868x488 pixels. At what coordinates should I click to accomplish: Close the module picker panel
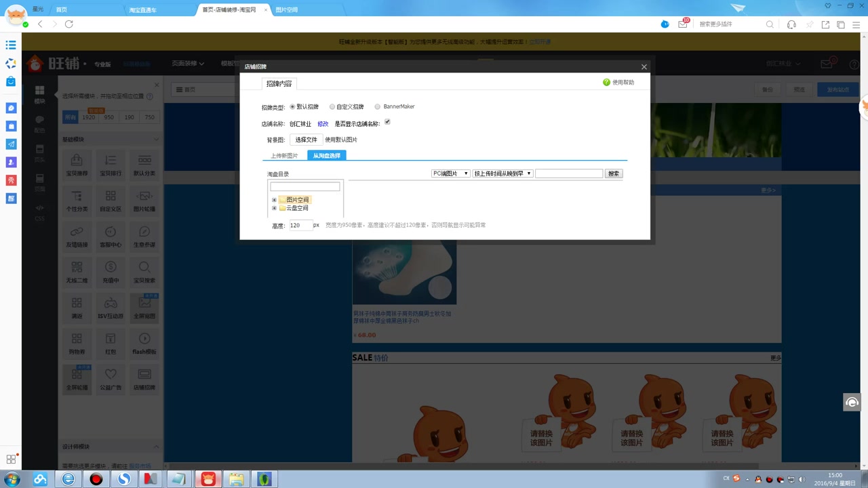point(157,85)
